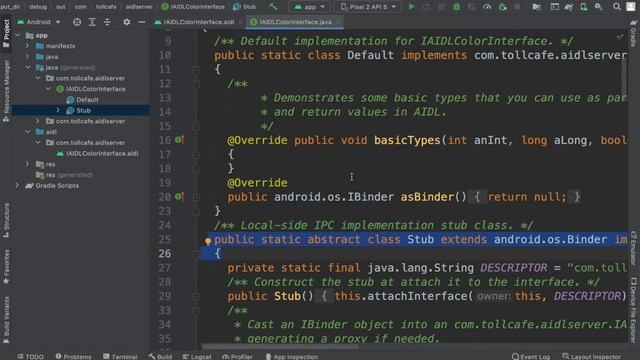Open the Build tool window

[160, 356]
